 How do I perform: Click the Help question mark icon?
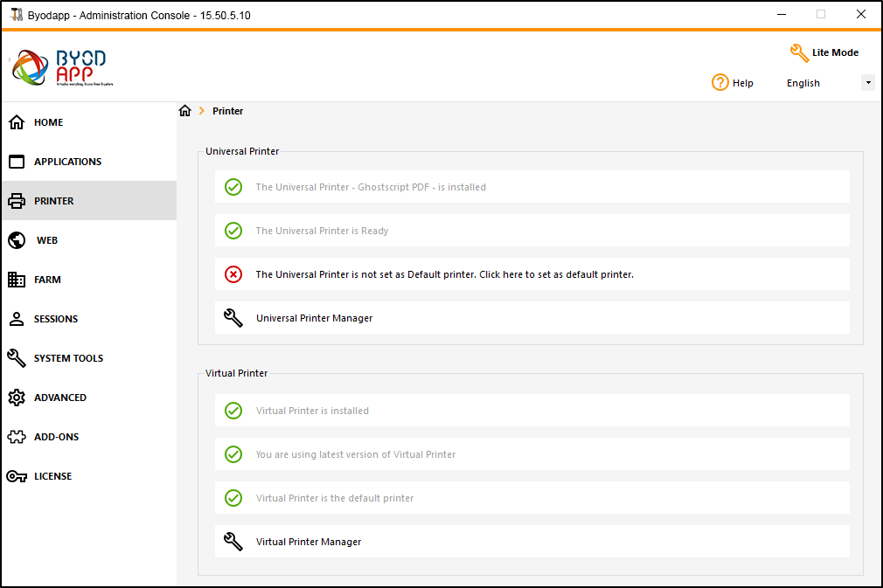720,83
